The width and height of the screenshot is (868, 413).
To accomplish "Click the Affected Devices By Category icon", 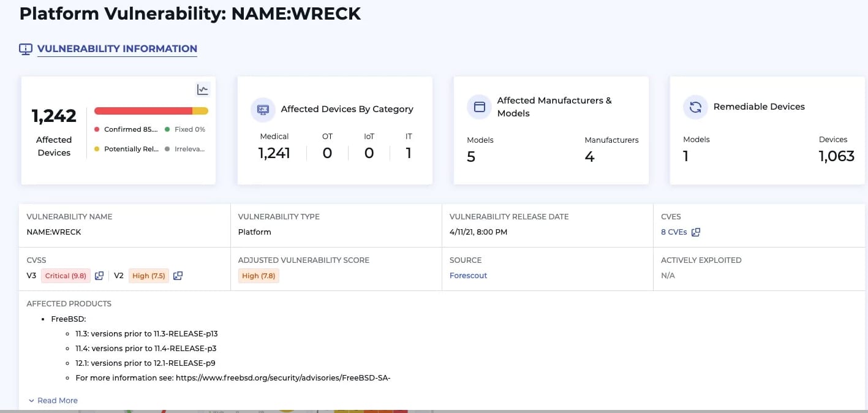I will click(263, 109).
